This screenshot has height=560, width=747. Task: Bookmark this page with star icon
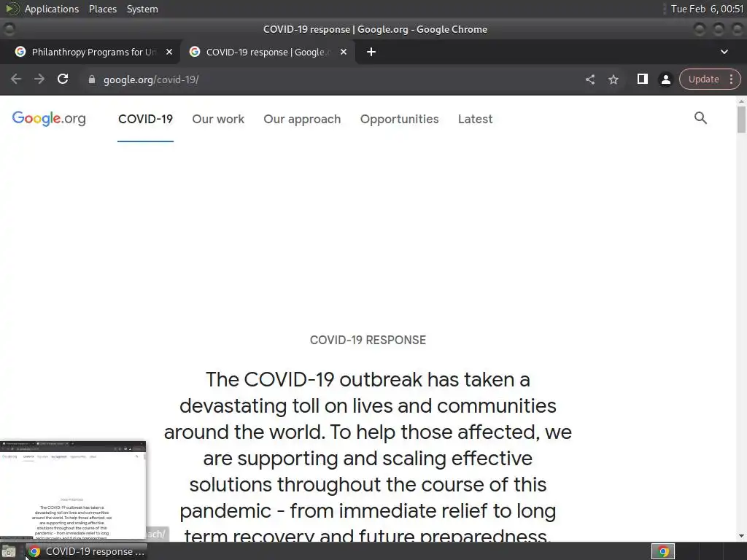(614, 79)
